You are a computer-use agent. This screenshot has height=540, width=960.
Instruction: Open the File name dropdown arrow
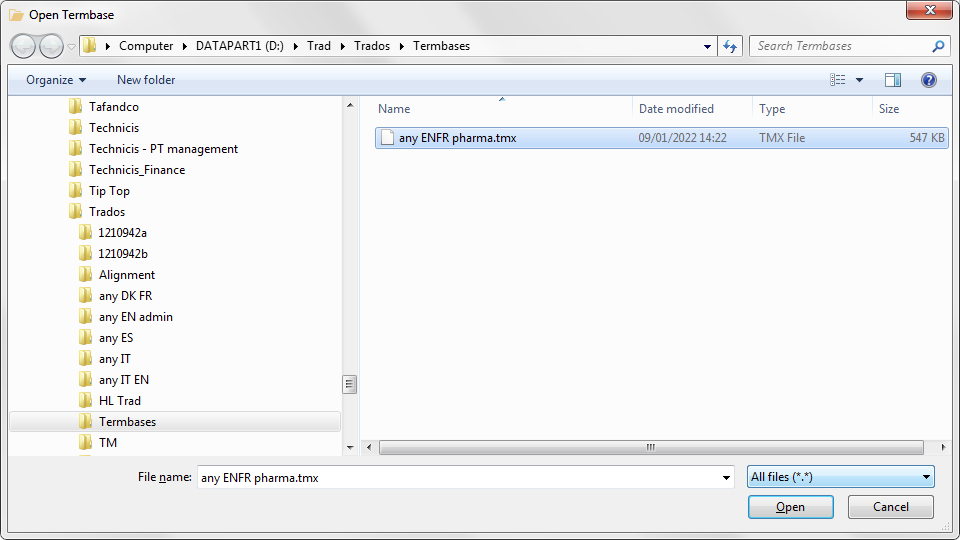tap(726, 478)
